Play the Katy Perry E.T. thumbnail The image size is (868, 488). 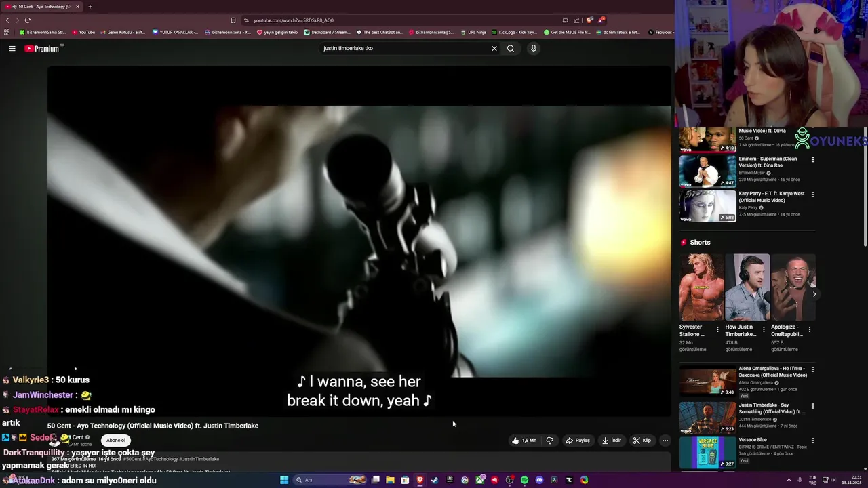click(x=707, y=205)
